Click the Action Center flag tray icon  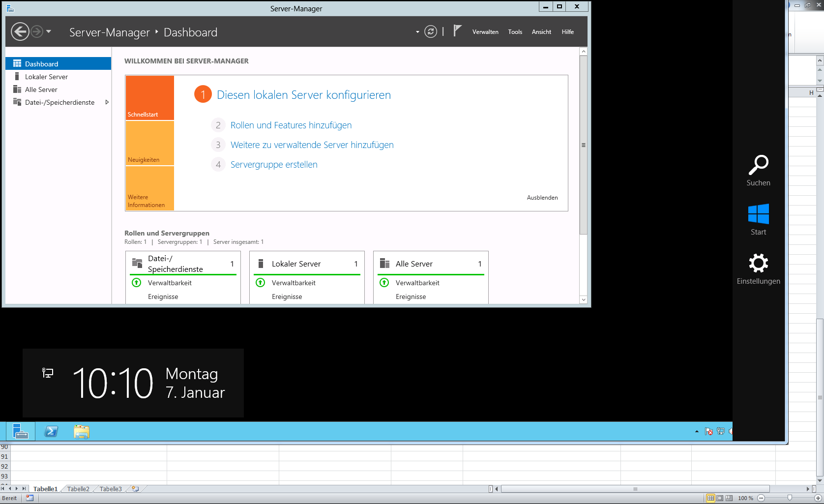pyautogui.click(x=709, y=431)
